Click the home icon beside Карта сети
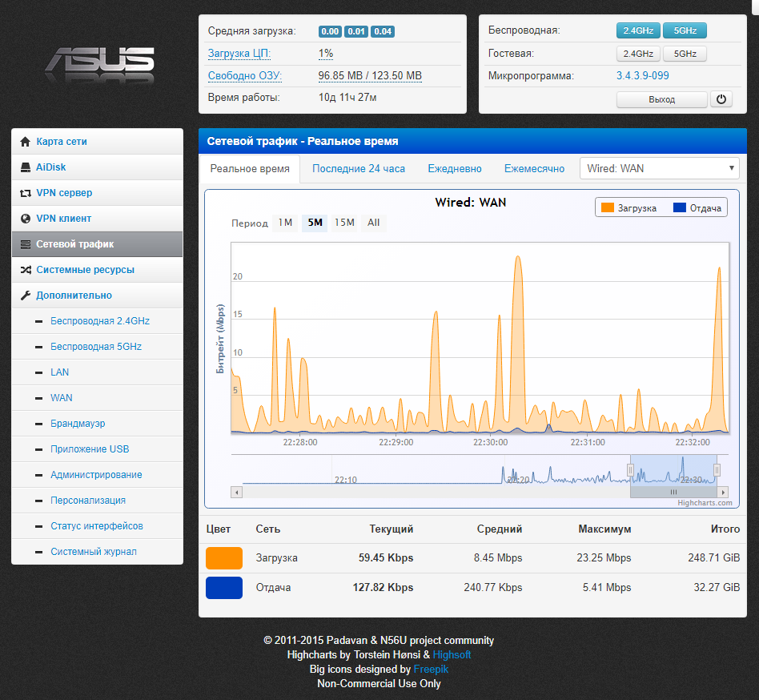Image resolution: width=759 pixels, height=700 pixels. 25,142
